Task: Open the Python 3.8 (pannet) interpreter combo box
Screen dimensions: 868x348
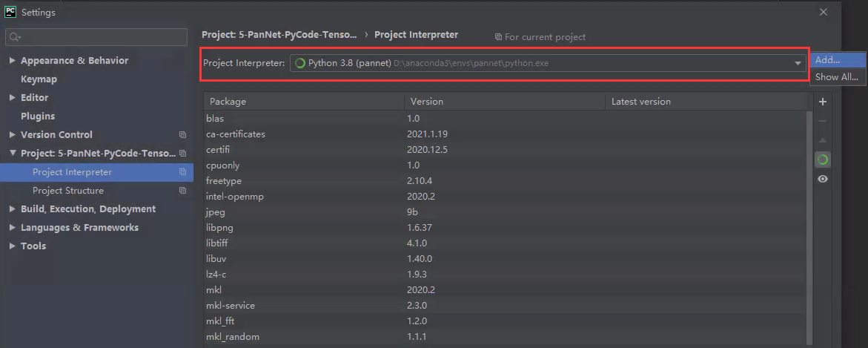Action: (548, 63)
